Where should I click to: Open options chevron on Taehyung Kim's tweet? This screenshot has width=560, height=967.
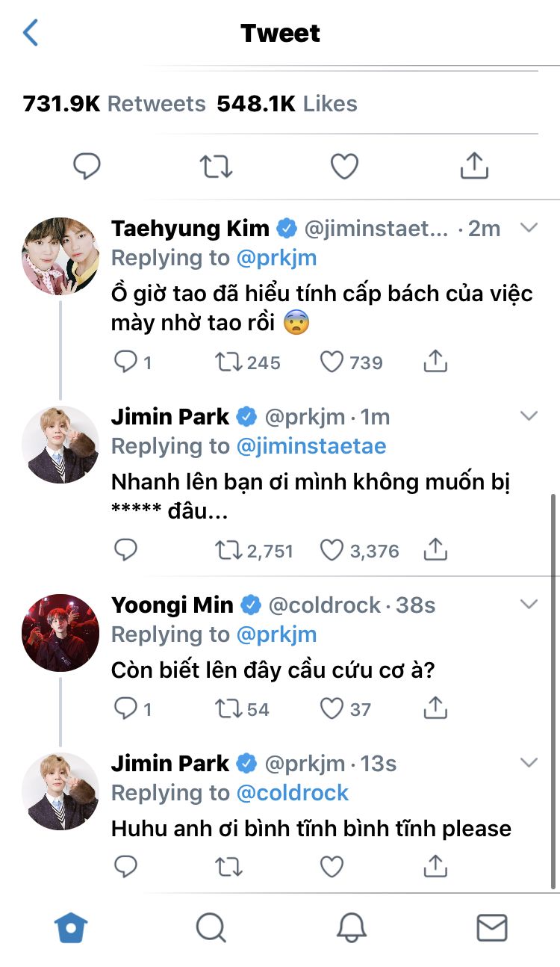[x=529, y=228]
